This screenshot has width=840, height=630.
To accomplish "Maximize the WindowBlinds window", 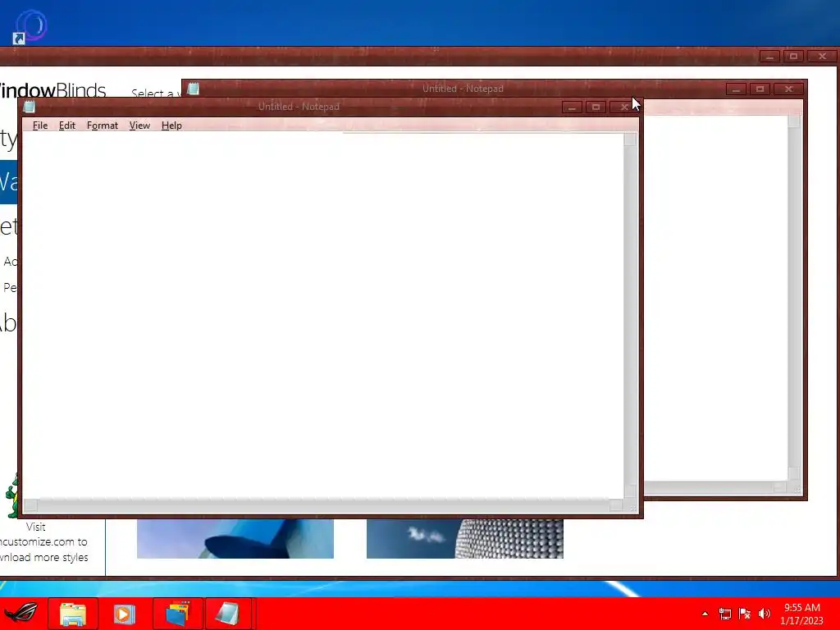I will pyautogui.click(x=793, y=57).
